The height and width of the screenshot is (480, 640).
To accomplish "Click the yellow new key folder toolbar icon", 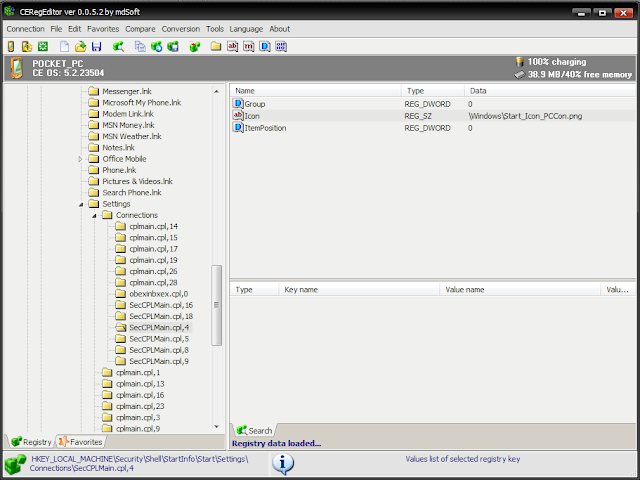I will tap(216, 46).
